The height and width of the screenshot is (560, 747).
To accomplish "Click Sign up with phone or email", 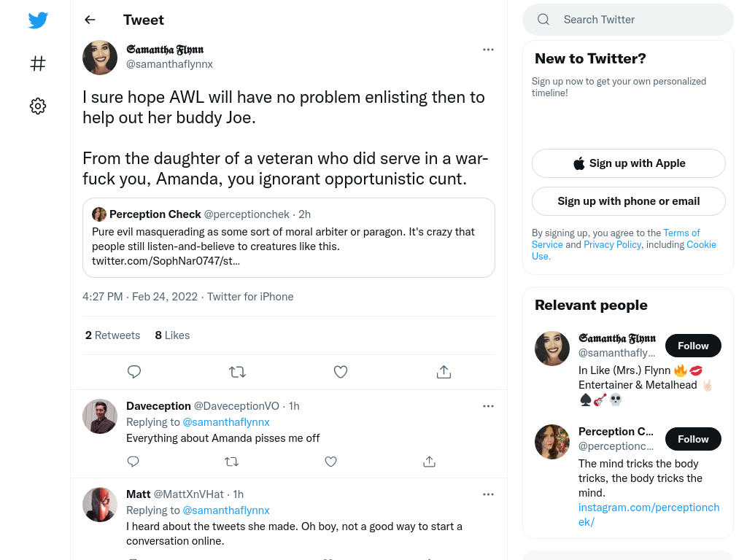I will 628,201.
